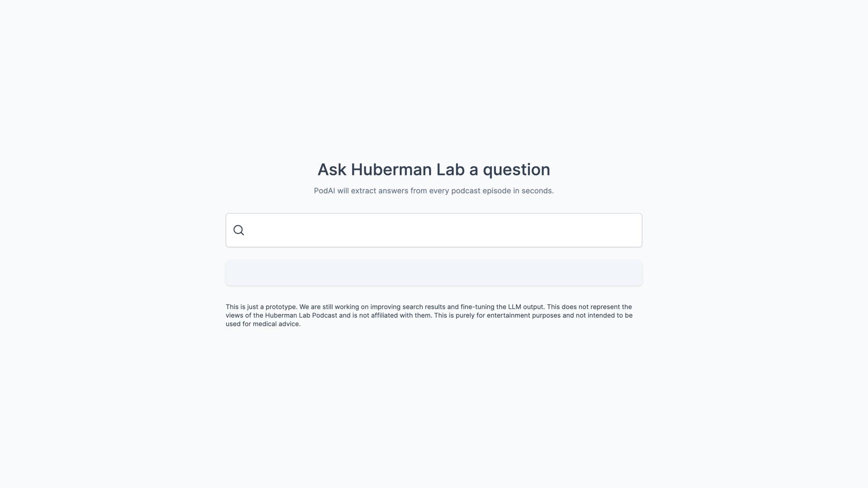Click the phrase "LLM output" in the disclaimer

526,307
